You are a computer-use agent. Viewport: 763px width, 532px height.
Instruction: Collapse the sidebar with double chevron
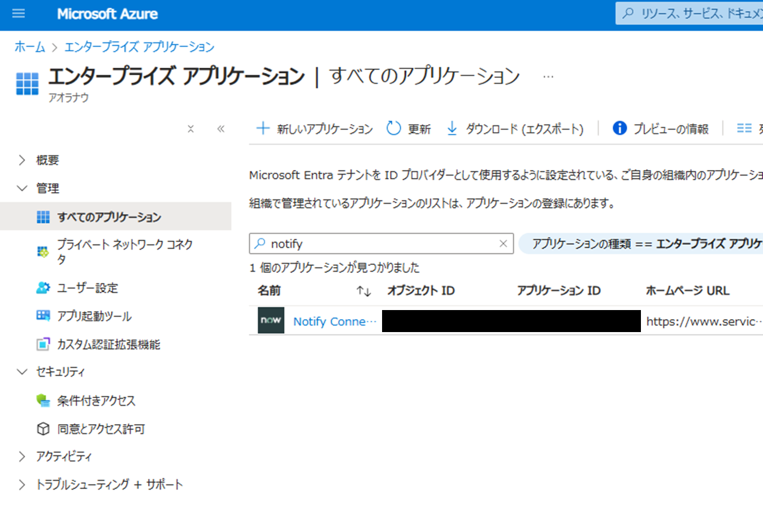(x=221, y=129)
